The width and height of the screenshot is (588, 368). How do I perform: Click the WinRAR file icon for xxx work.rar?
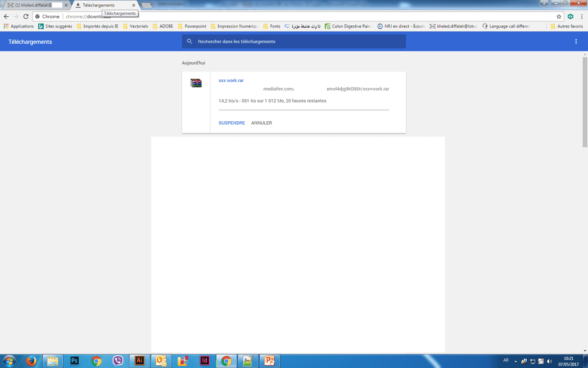pyautogui.click(x=196, y=83)
